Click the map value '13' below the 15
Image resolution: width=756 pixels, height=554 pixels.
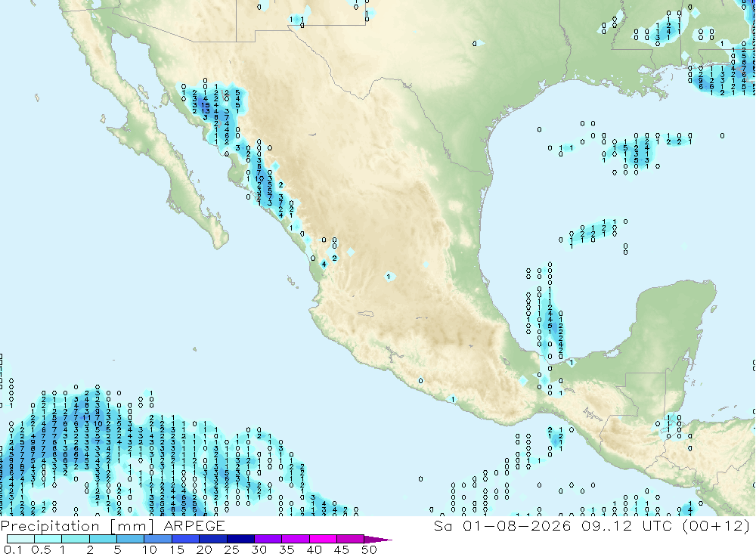pyautogui.click(x=205, y=111)
